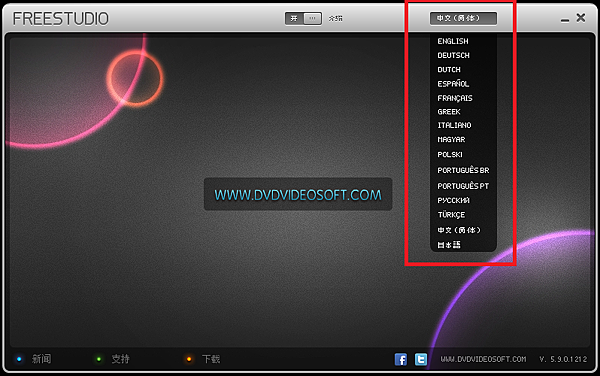Visit www.dvdvideosoft.com footer link
This screenshot has height=376, width=600.
click(x=483, y=359)
